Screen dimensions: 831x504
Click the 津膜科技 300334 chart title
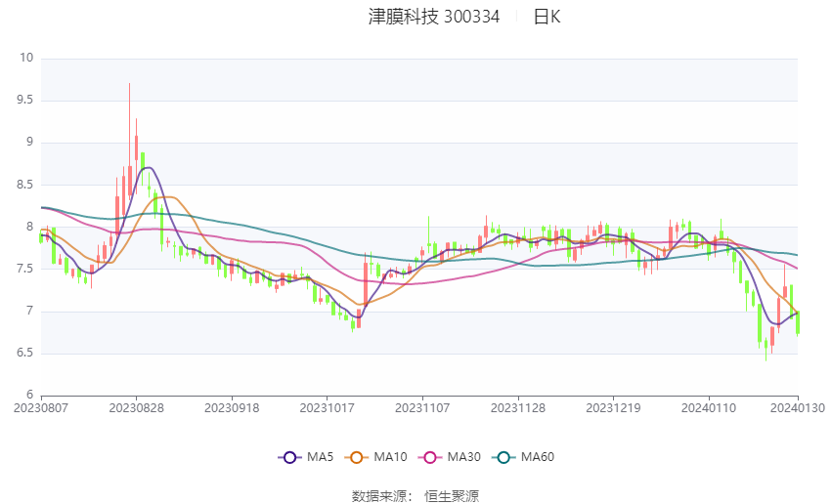click(434, 17)
